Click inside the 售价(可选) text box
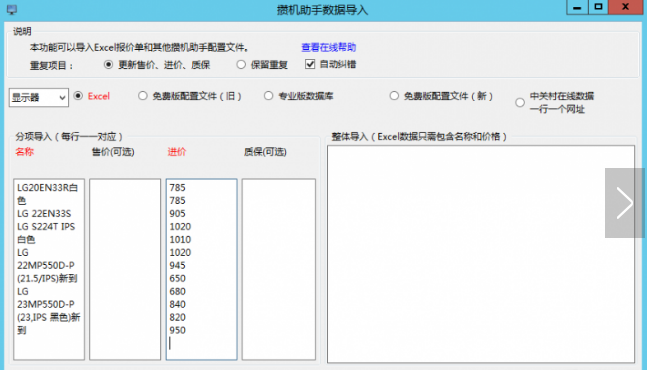 click(125, 269)
